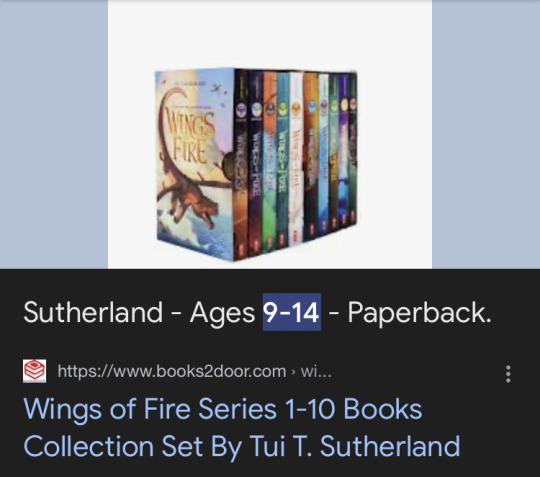Click the bright green book spine
Screen dimensions: 540x477
270,162
